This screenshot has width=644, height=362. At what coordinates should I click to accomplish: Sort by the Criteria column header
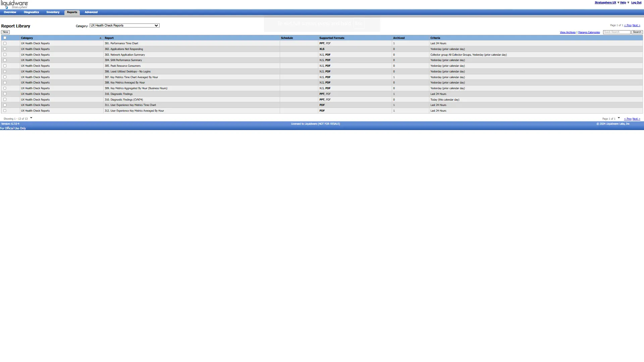(x=435, y=38)
